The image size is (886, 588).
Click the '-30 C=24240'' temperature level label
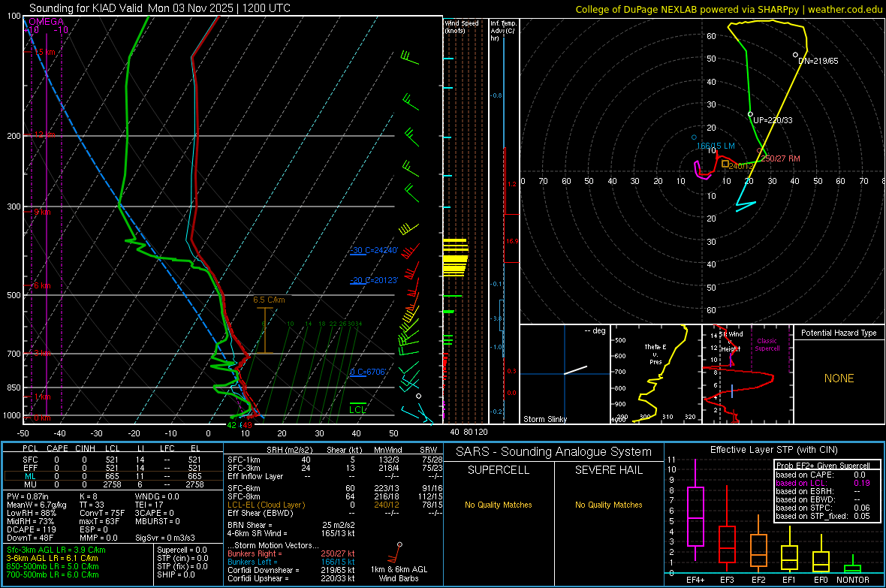374,250
